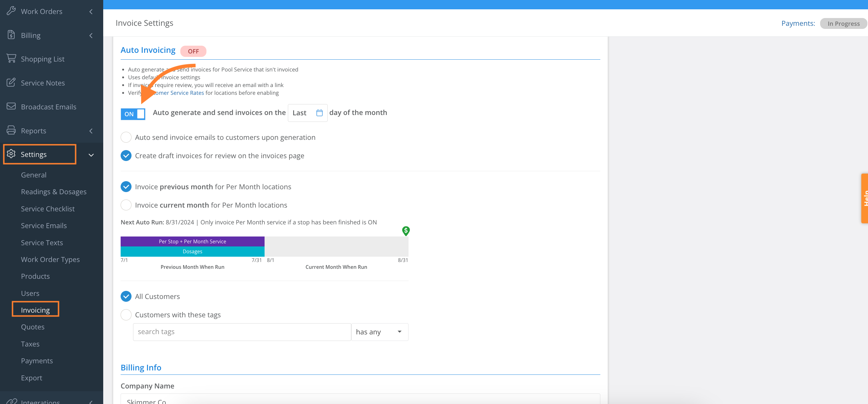Expand the Billing menu chevron

(x=91, y=35)
